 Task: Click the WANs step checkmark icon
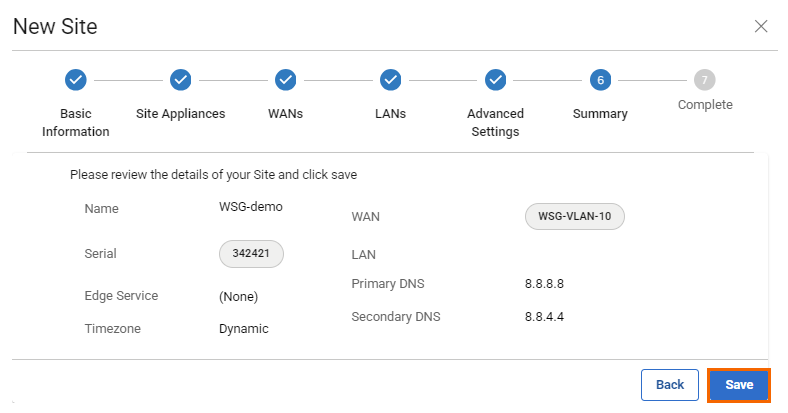pyautogui.click(x=285, y=80)
